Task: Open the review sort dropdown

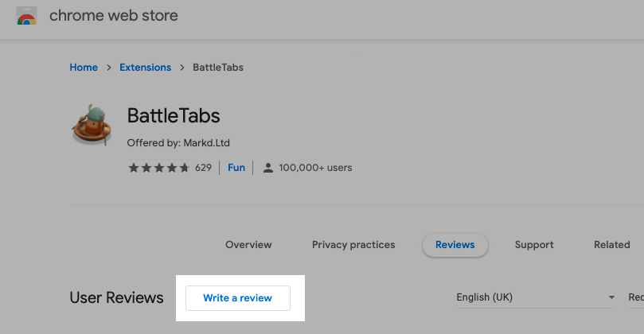Action: click(x=636, y=297)
